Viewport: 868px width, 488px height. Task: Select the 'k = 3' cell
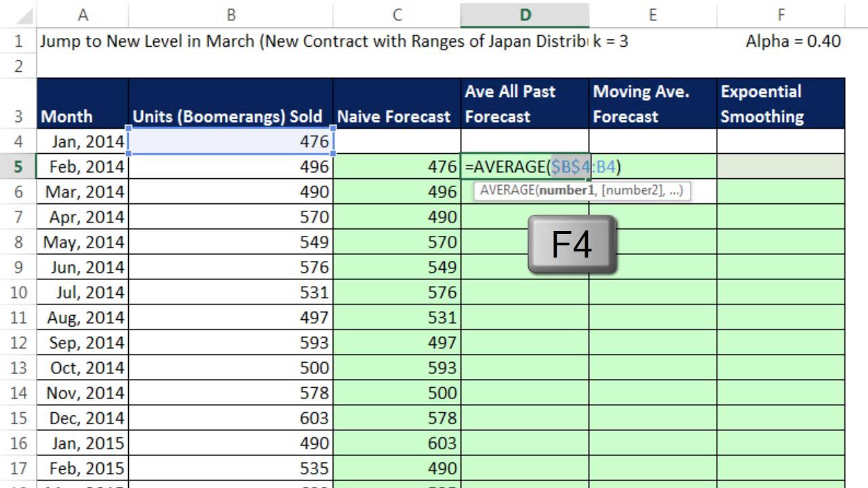click(610, 41)
